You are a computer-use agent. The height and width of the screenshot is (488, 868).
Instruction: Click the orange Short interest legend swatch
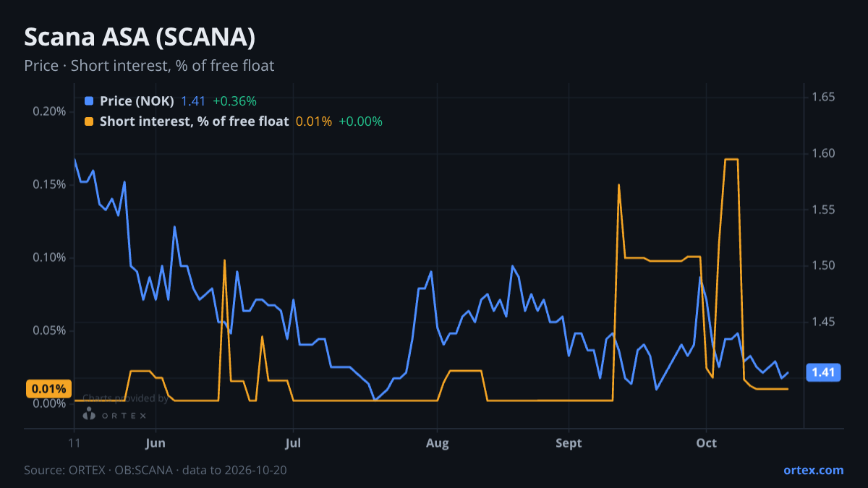[89, 121]
